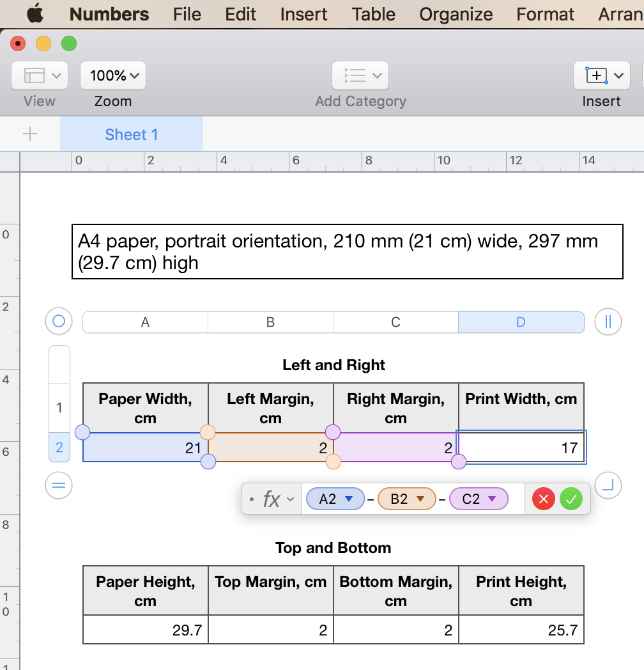644x670 pixels.
Task: Click the 'Top Margin, cm' header cell
Action: point(271,591)
